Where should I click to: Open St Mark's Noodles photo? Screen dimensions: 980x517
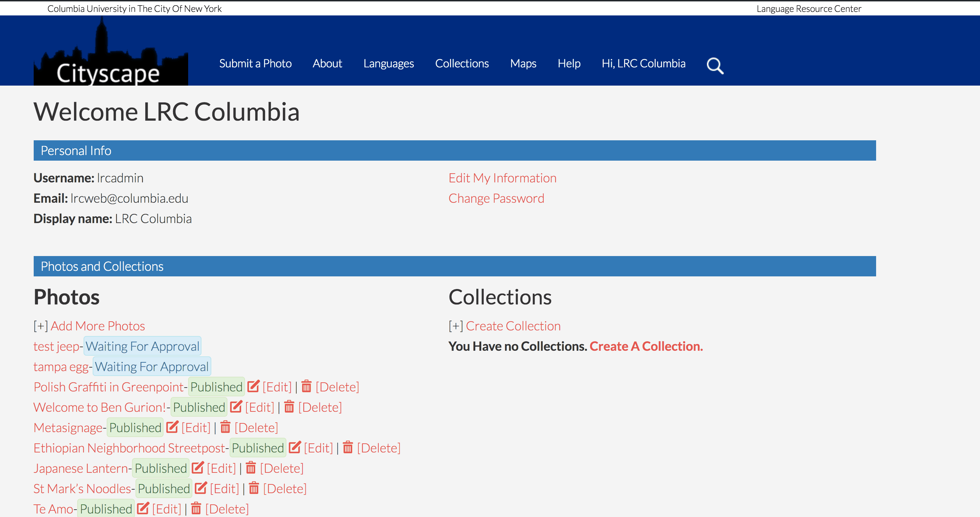[82, 489]
